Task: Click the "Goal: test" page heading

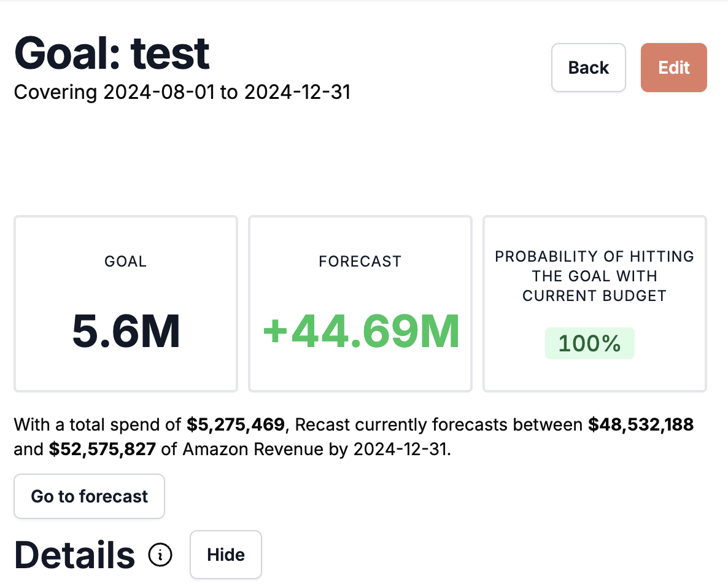Action: pos(112,53)
